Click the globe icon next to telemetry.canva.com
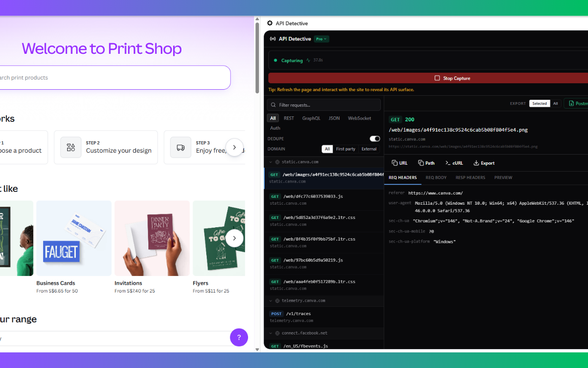The height and width of the screenshot is (368, 588). [x=277, y=300]
